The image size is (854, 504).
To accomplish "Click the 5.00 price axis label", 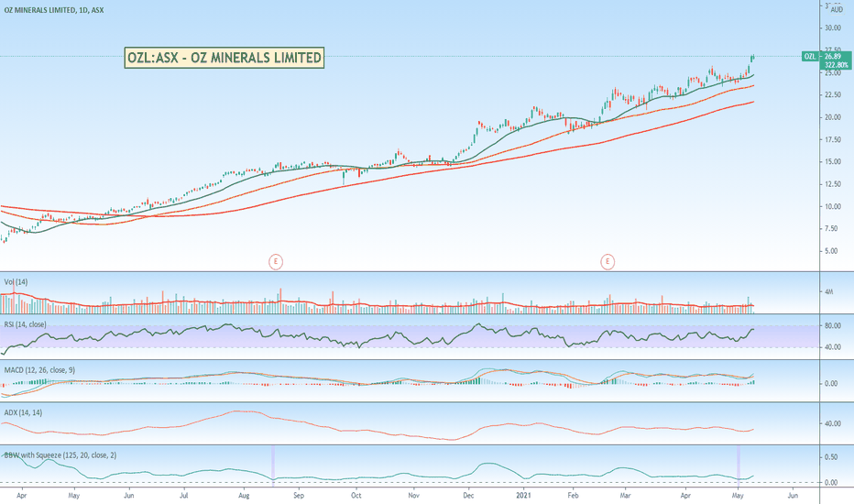I will (831, 251).
